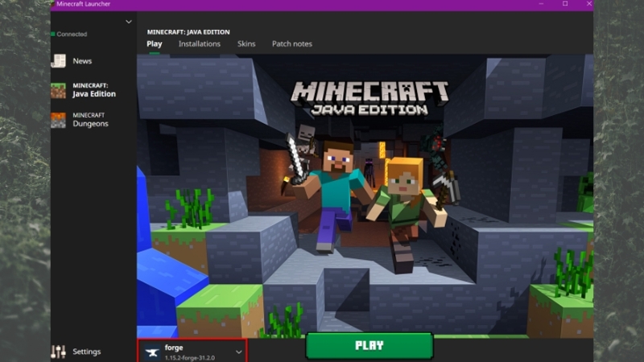The image size is (644, 362).
Task: Click the Minecraft Java Edition hero artwork
Action: 364,193
